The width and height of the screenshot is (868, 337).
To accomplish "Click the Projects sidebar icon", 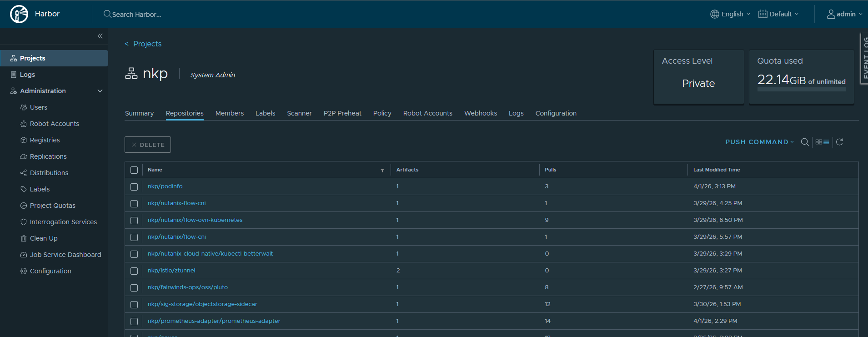I will 14,58.
